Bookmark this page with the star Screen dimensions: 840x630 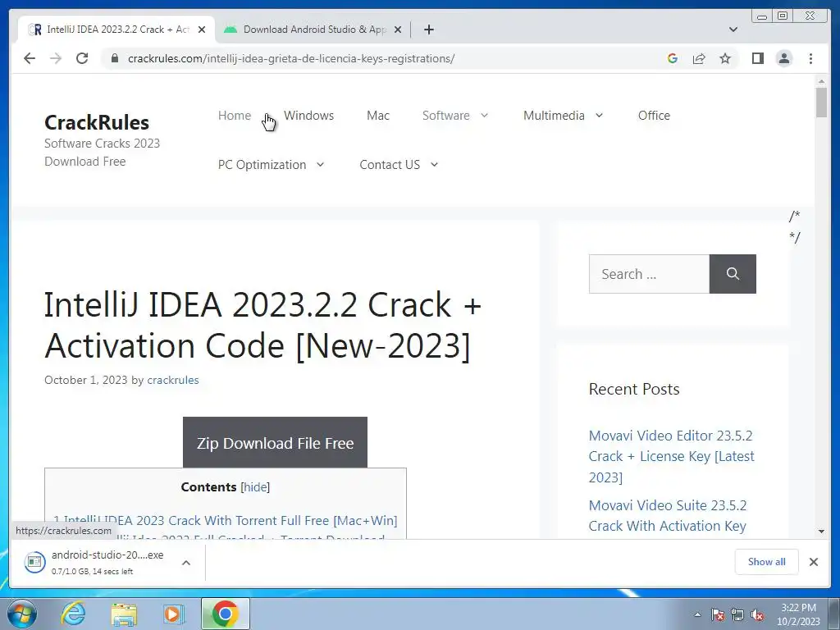click(725, 58)
